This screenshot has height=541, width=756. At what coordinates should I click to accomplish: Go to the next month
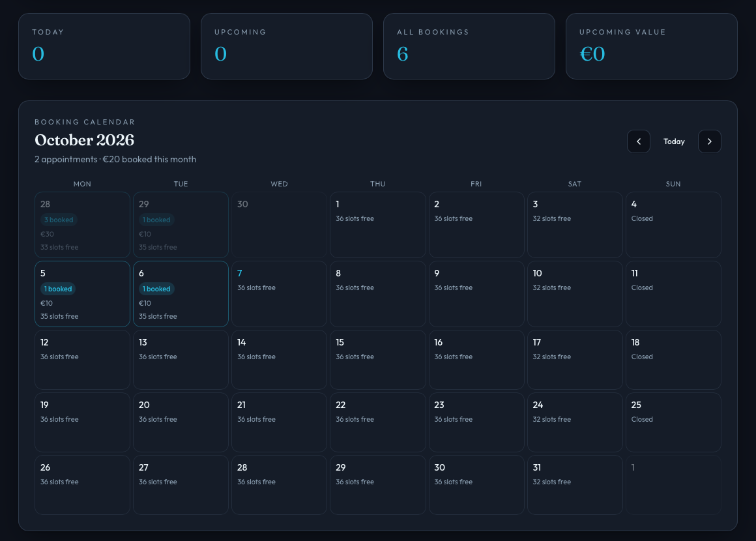709,141
